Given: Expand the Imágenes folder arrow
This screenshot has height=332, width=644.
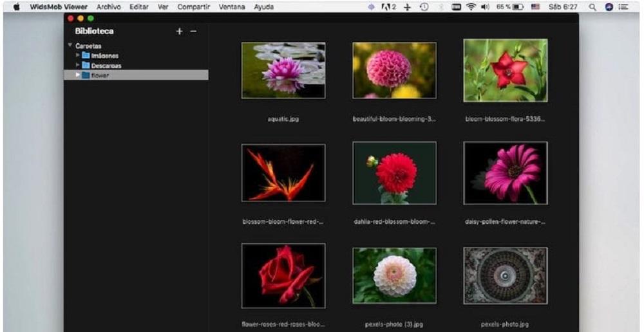Looking at the screenshot, I should point(78,55).
